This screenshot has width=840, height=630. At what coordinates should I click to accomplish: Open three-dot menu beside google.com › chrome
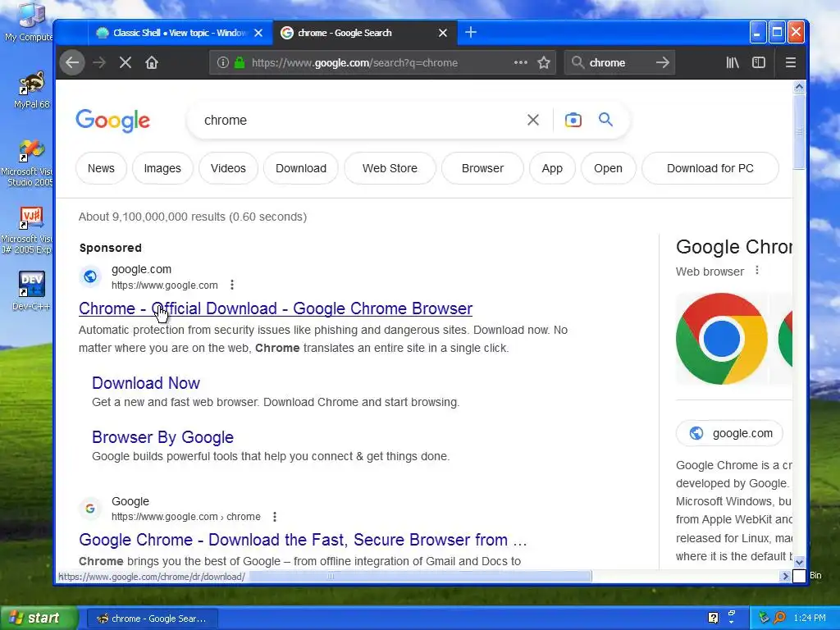(275, 517)
